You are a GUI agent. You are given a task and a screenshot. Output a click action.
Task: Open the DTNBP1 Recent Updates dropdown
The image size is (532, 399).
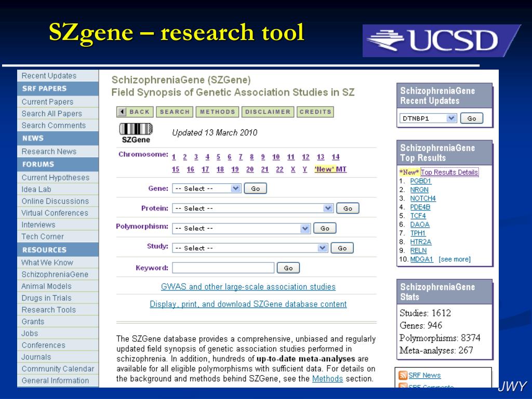click(x=428, y=118)
